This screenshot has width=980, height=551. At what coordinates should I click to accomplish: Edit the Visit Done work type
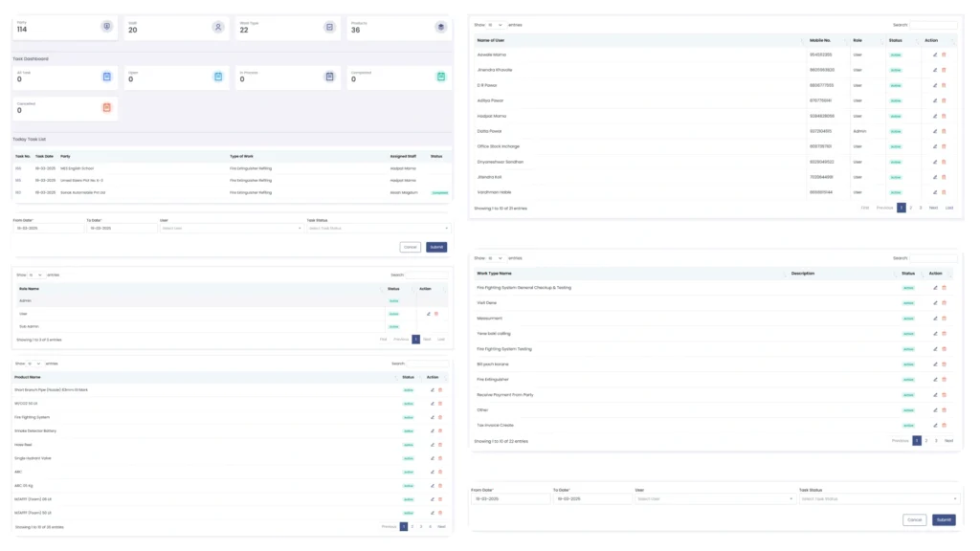935,303
